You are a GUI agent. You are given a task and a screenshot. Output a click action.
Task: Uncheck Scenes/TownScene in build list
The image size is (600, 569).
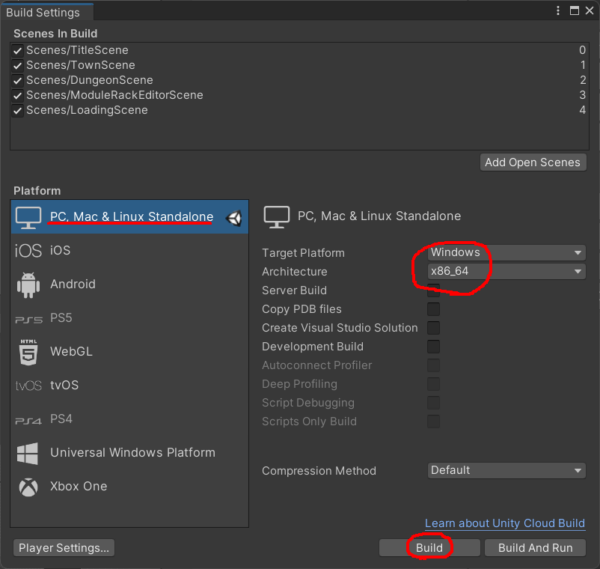pos(17,65)
